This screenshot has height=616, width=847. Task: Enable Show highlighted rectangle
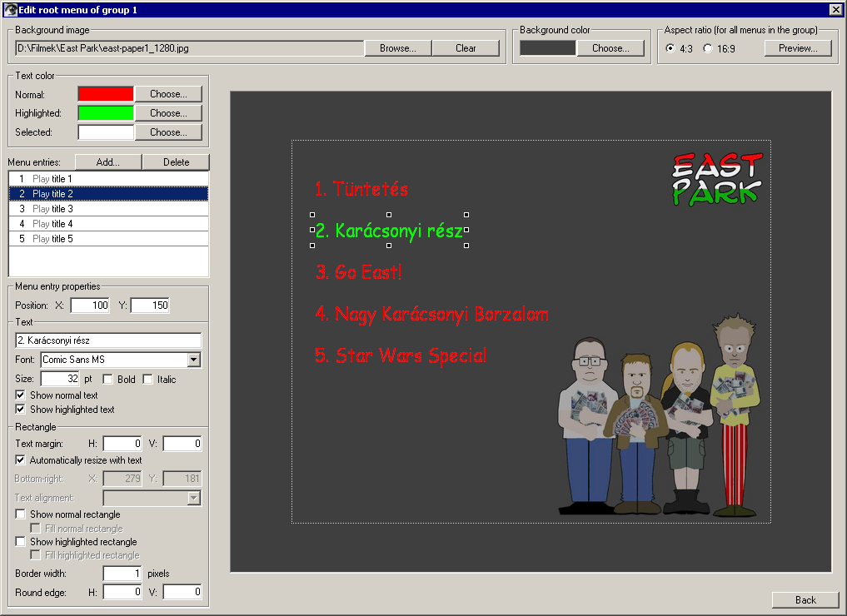[21, 541]
